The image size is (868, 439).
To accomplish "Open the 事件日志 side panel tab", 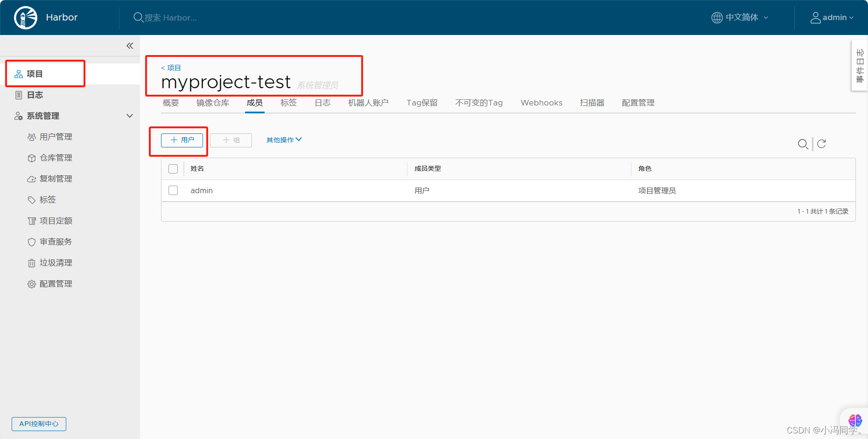I will coord(860,66).
